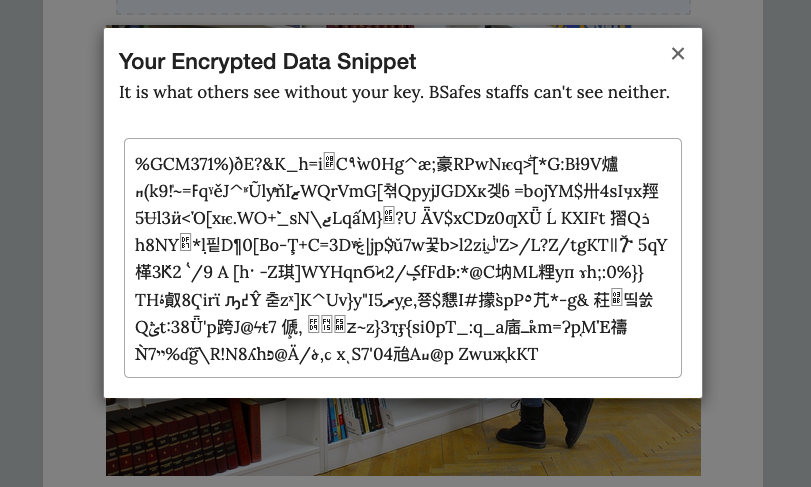Click the colorful books on white shelf
This screenshot has width=811, height=487.
pos(357,419)
